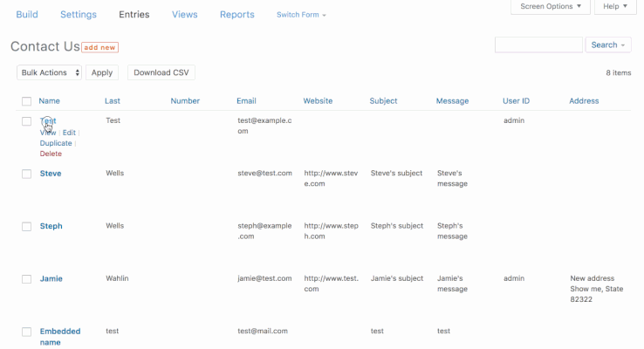Click the Search button
The width and height of the screenshot is (644, 349).
(x=608, y=44)
